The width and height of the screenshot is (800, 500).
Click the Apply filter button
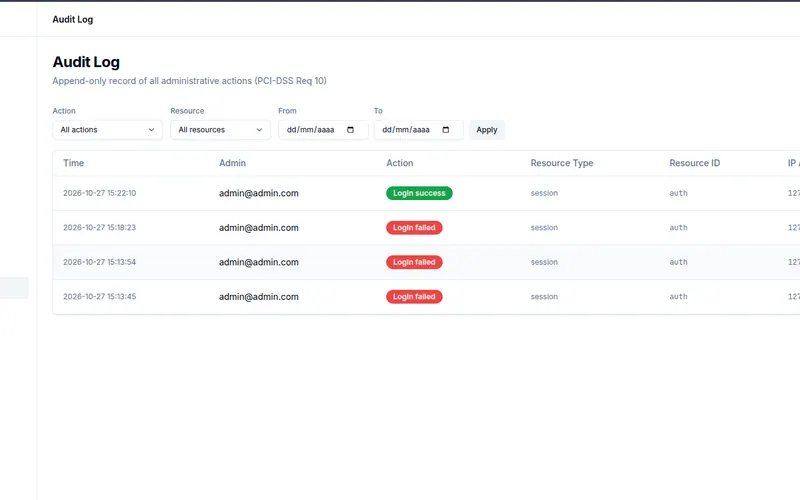tap(487, 130)
